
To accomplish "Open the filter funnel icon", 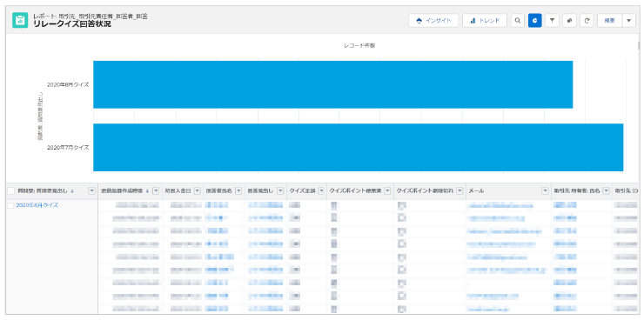I will (x=552, y=20).
